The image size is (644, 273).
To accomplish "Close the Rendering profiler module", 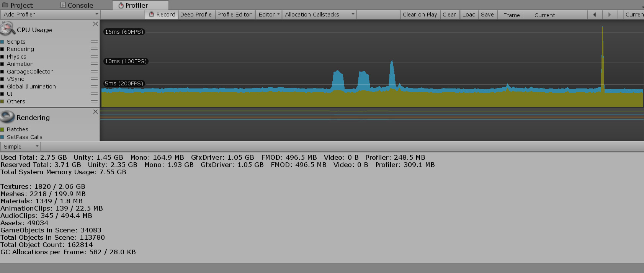I will coord(95,112).
